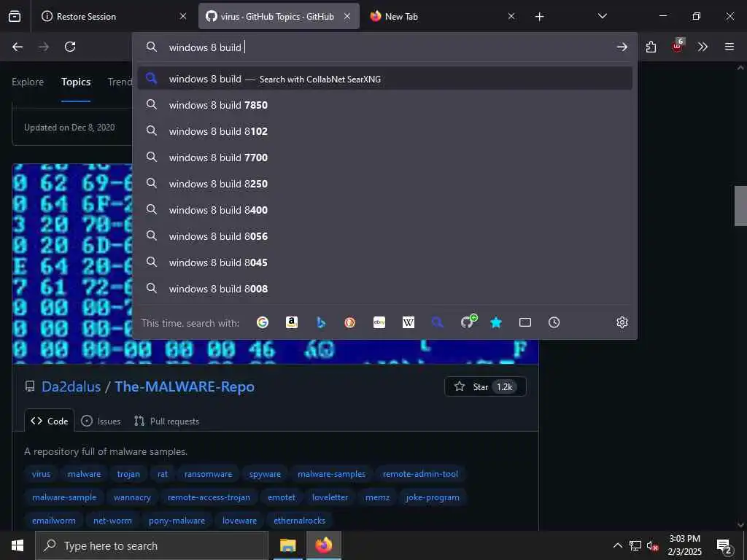Open Firefox View icon
The image size is (747, 560).
pos(15,16)
